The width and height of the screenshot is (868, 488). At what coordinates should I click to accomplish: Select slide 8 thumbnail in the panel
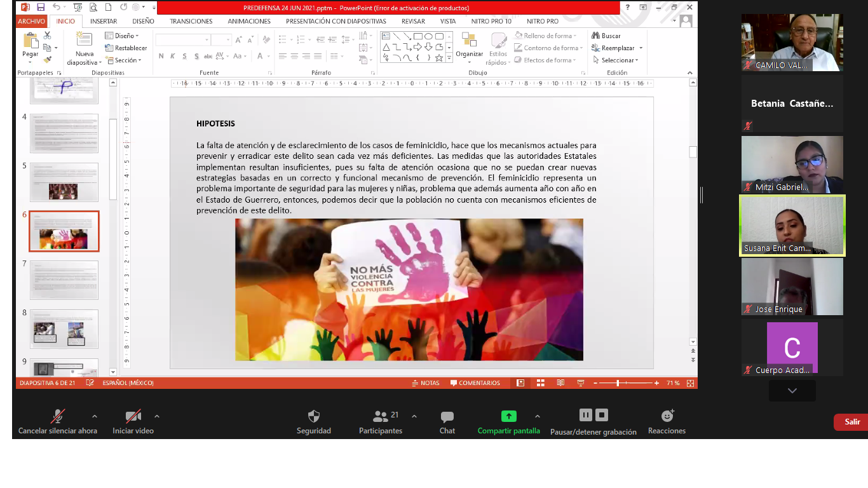tap(64, 329)
